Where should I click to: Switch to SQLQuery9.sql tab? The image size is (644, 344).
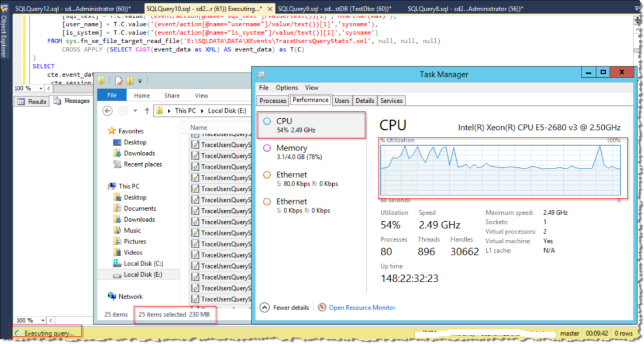pyautogui.click(x=335, y=8)
